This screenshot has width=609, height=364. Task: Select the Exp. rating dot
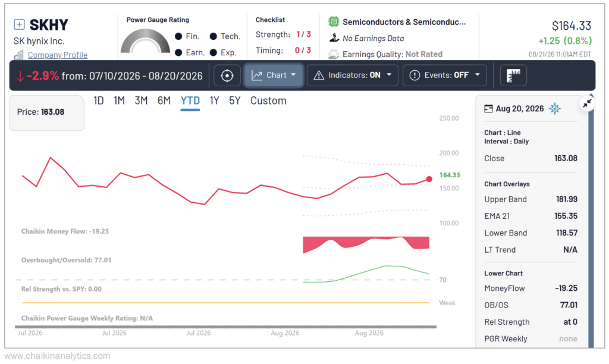pos(214,52)
